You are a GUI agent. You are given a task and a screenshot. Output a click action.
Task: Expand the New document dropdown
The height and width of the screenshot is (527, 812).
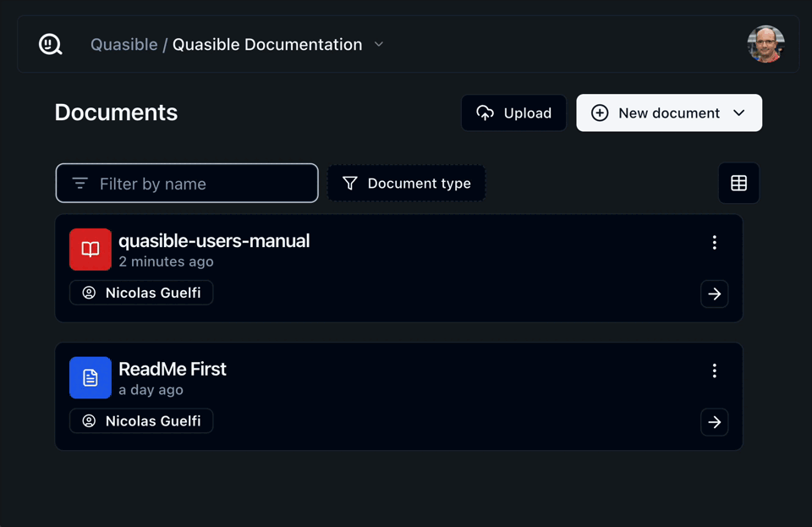tap(738, 113)
